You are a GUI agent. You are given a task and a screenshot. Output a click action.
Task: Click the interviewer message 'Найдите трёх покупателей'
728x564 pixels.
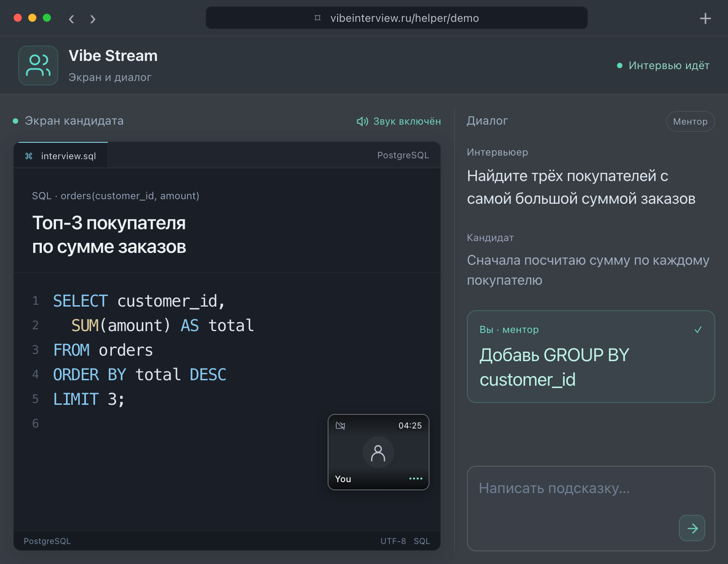pos(581,187)
